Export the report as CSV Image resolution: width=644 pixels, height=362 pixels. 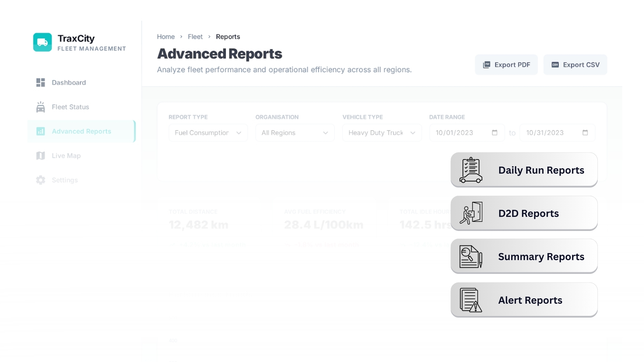(x=575, y=65)
